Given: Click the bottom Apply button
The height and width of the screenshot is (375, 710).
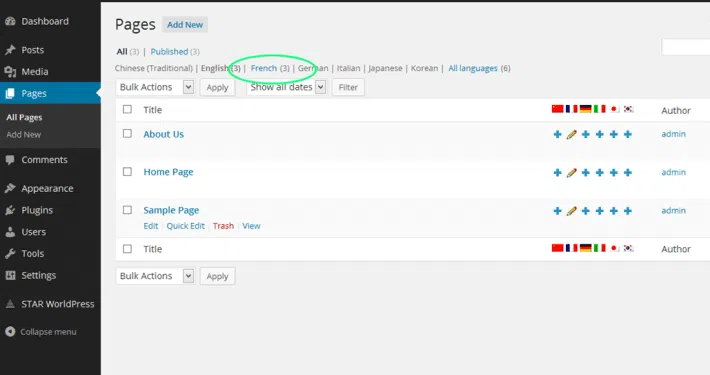Looking at the screenshot, I should (x=217, y=276).
